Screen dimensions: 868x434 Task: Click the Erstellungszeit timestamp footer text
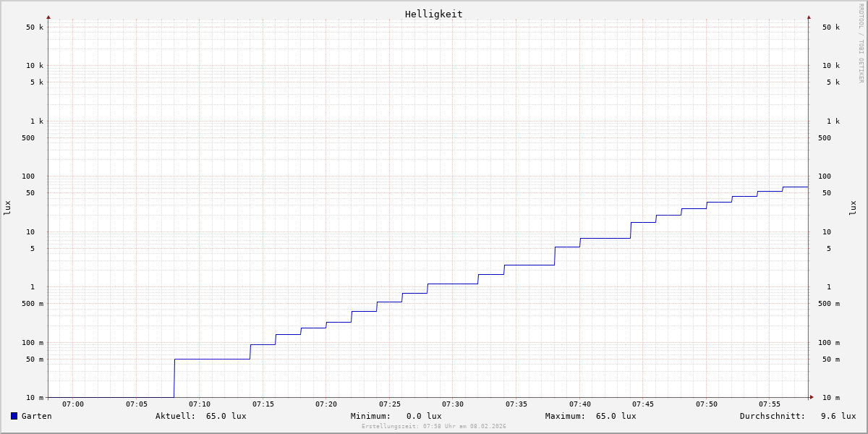click(x=433, y=427)
